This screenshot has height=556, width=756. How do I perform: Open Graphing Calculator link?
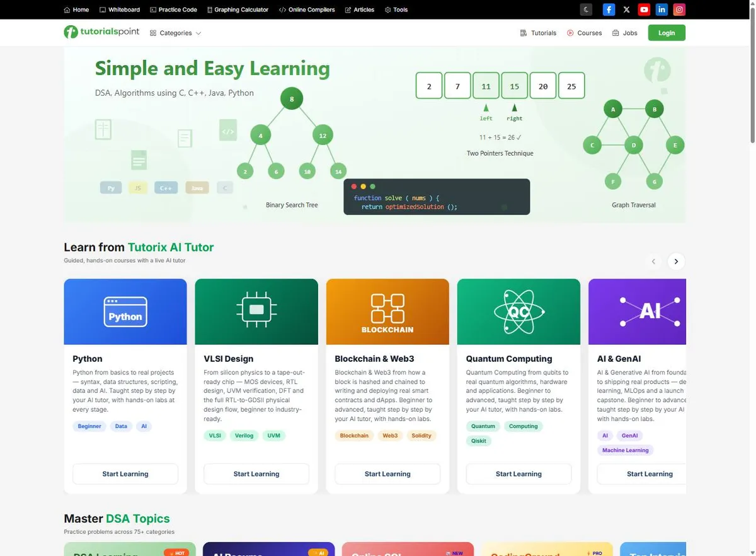point(237,9)
